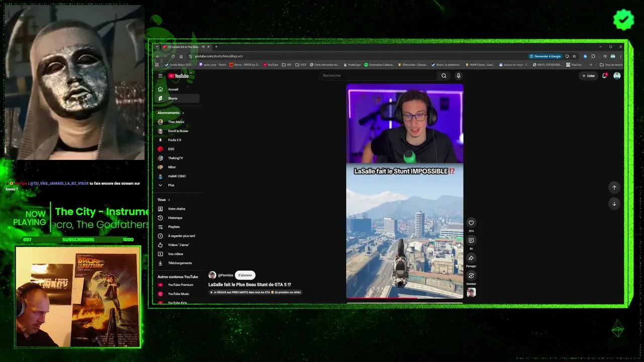This screenshot has height=362, width=644.
Task: Expand subscriptions list with Plus
Action: (177, 186)
